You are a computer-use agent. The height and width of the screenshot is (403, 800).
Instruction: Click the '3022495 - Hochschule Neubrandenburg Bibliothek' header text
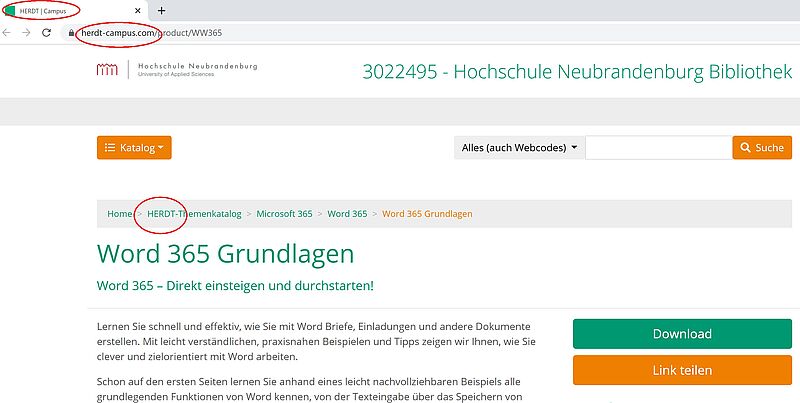(x=577, y=72)
